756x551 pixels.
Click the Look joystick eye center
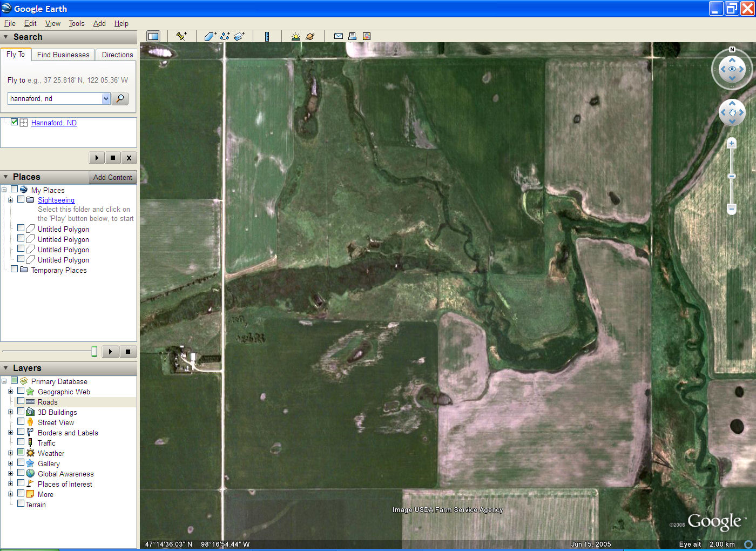pyautogui.click(x=732, y=69)
